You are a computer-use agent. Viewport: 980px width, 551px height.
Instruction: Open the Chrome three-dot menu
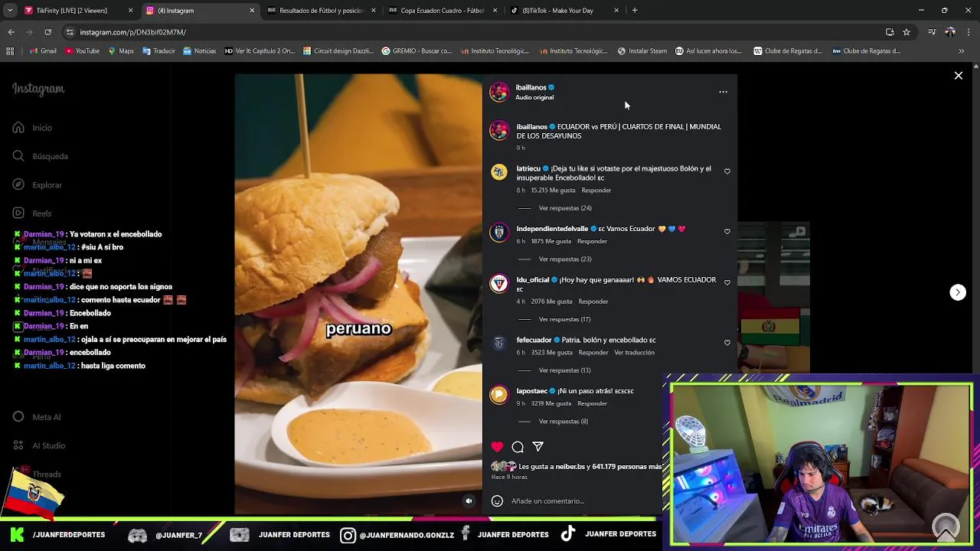[x=969, y=32]
